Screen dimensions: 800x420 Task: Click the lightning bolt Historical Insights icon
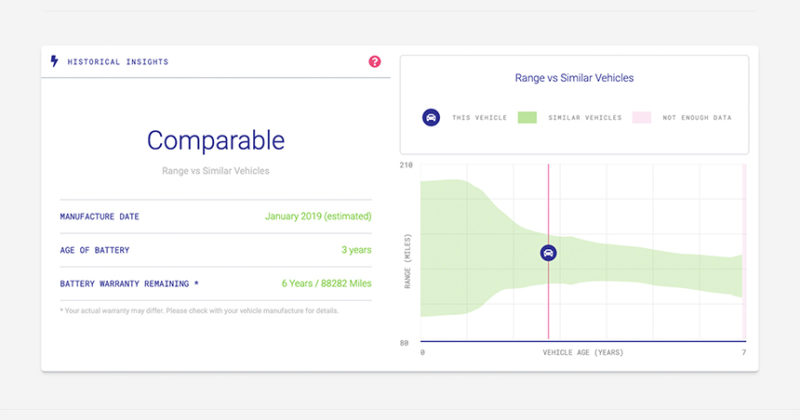point(54,61)
